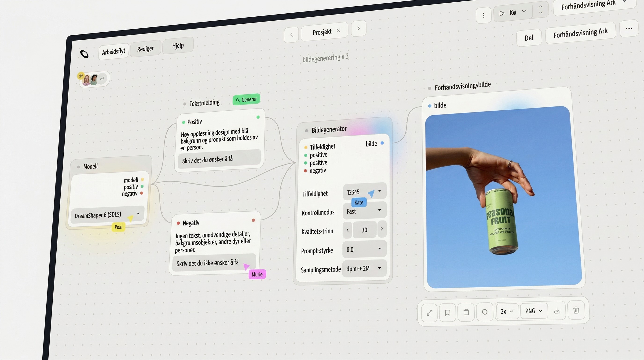Toggle the red status dot on Negativ node
644x360 pixels.
(253, 220)
